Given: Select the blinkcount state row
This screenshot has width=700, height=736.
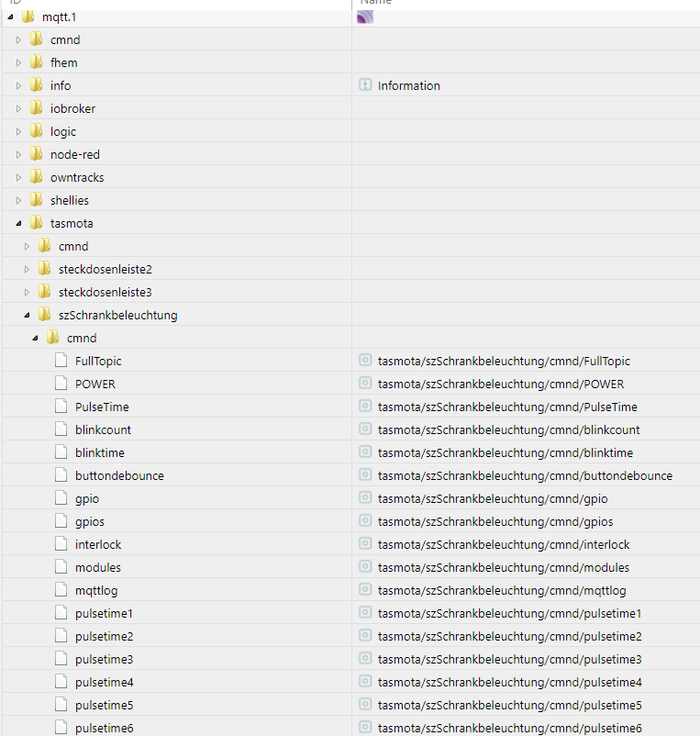Looking at the screenshot, I should click(351, 430).
